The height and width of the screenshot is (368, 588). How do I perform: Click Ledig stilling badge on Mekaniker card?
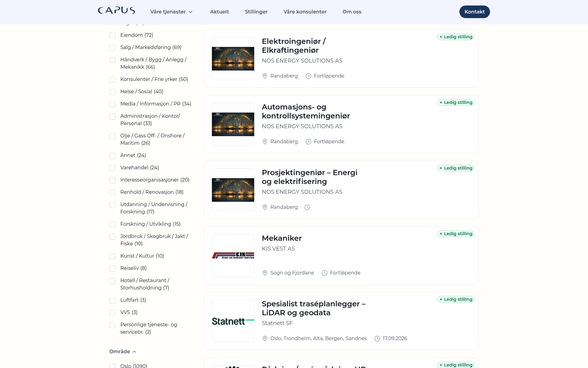point(456,234)
